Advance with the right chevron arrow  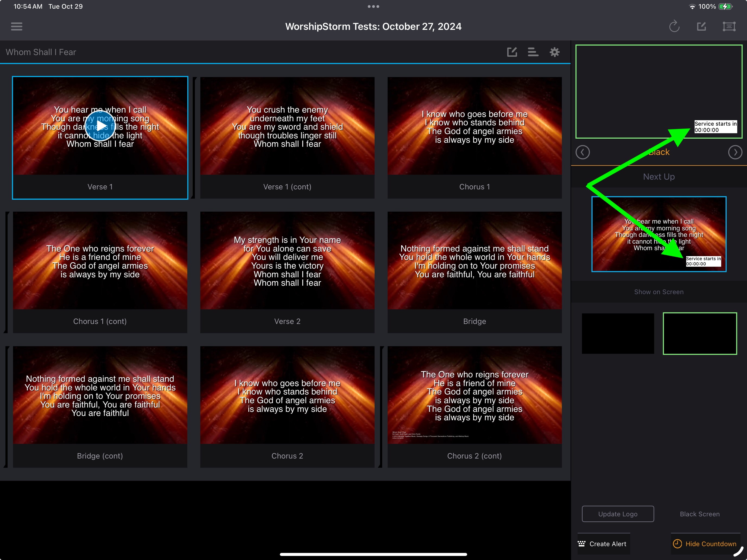pyautogui.click(x=735, y=152)
